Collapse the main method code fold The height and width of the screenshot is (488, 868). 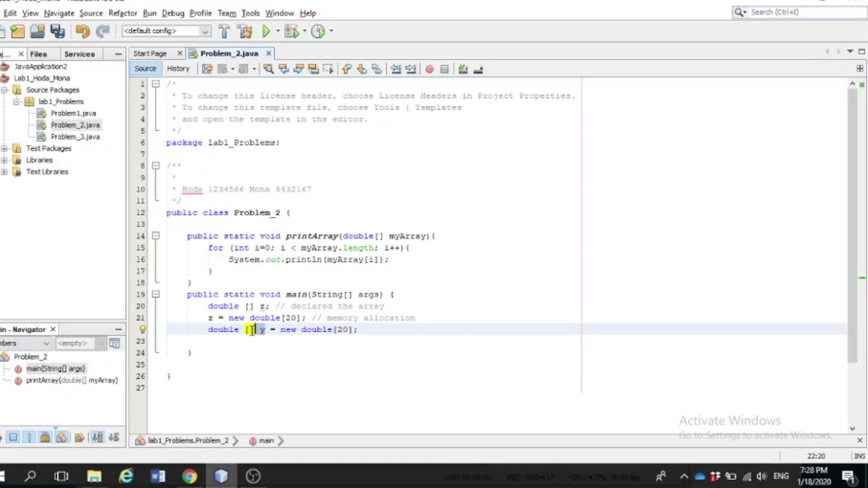[155, 294]
